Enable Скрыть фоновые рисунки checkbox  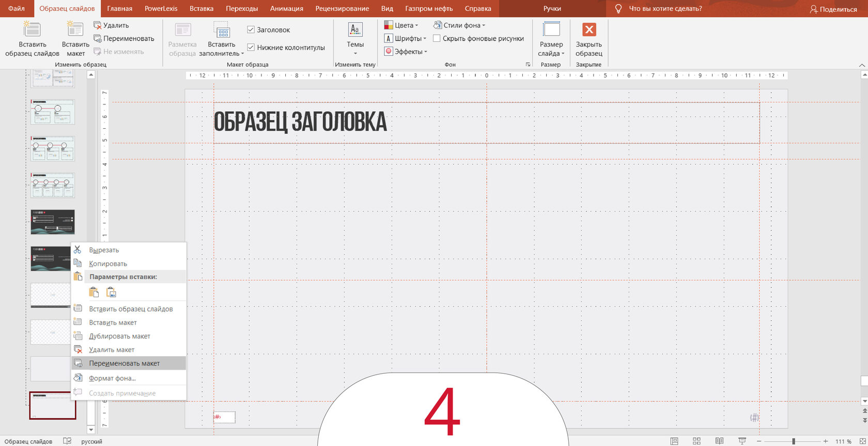click(x=437, y=38)
